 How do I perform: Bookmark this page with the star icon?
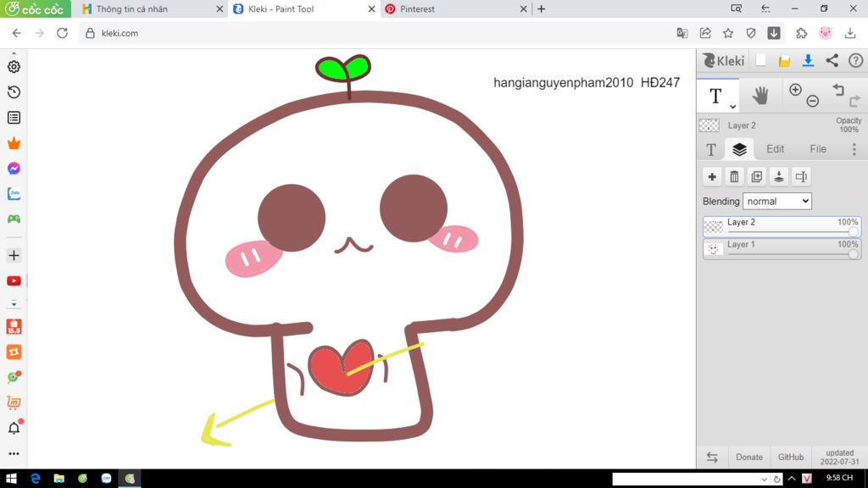coord(728,33)
